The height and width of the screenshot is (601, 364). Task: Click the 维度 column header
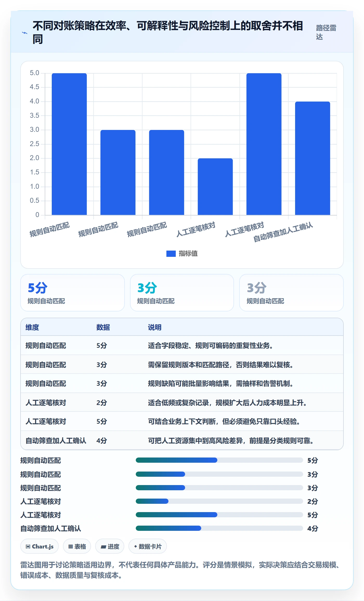tap(32, 327)
